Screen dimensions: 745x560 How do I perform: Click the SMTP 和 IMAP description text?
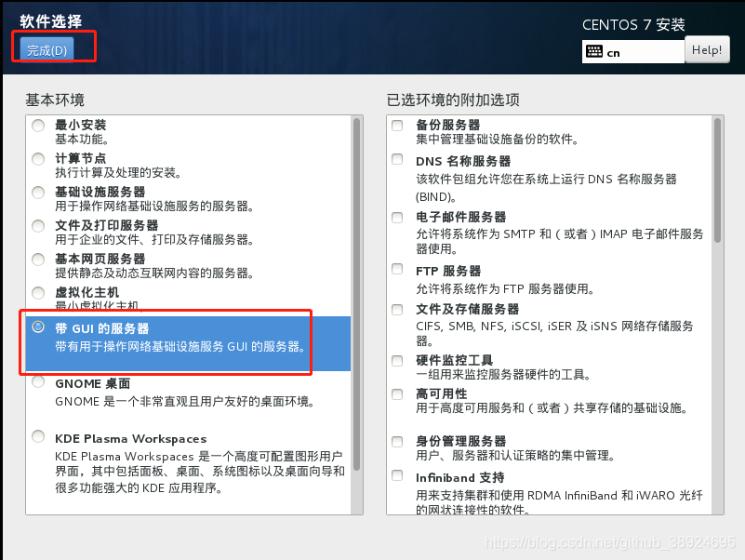(x=560, y=241)
